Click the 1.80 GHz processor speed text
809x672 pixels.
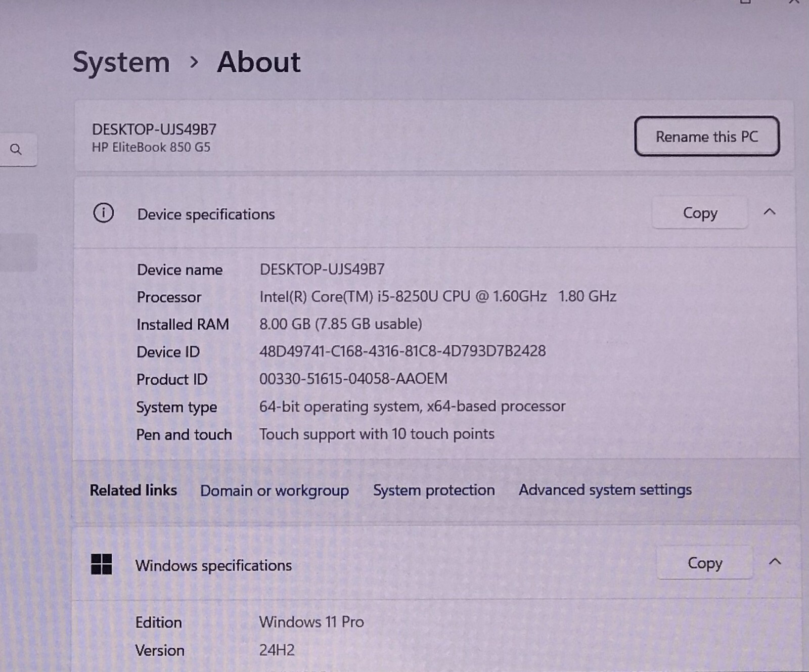[587, 296]
